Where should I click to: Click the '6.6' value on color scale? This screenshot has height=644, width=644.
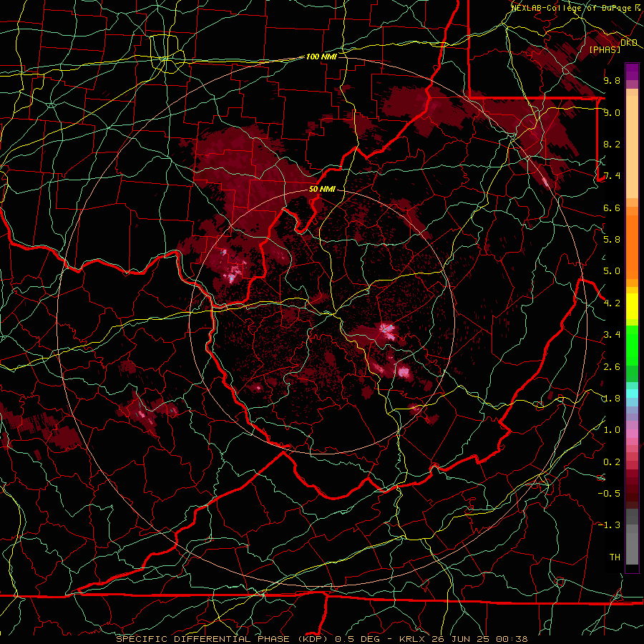click(612, 208)
